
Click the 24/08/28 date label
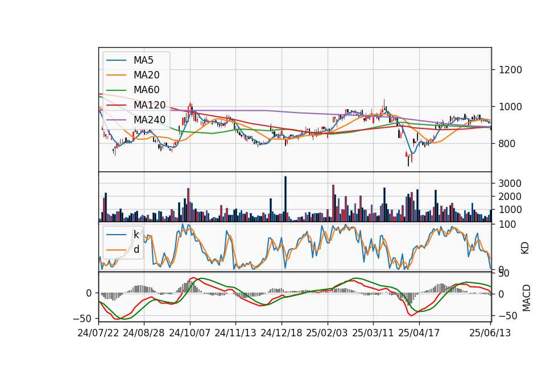(144, 333)
